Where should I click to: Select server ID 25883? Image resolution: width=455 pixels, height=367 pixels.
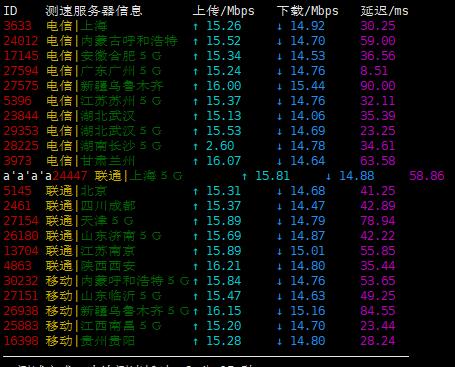click(21, 326)
